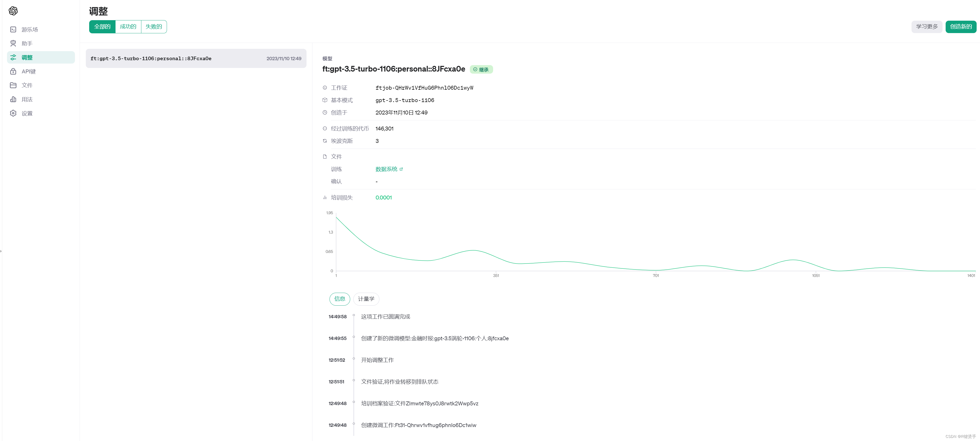Click log entry 文件验证,将作业转移到排队状态
980x441 pixels.
(400, 382)
